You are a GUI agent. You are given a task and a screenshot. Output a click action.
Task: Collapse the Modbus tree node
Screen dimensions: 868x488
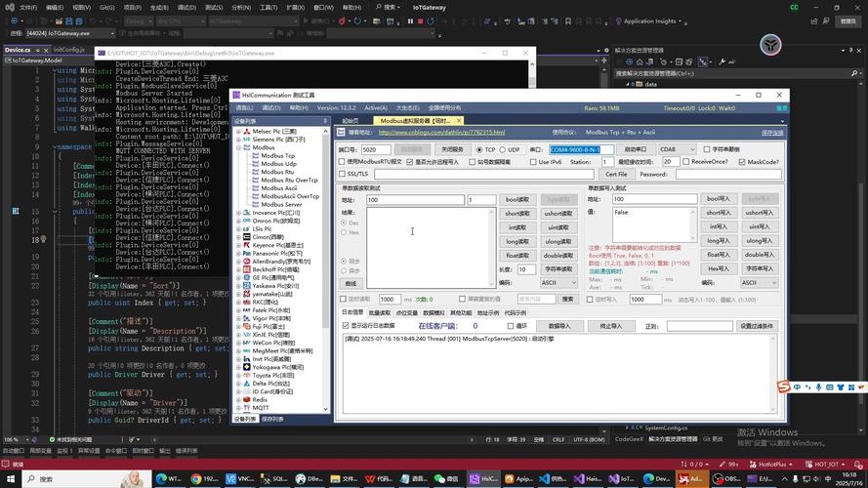[x=238, y=147]
